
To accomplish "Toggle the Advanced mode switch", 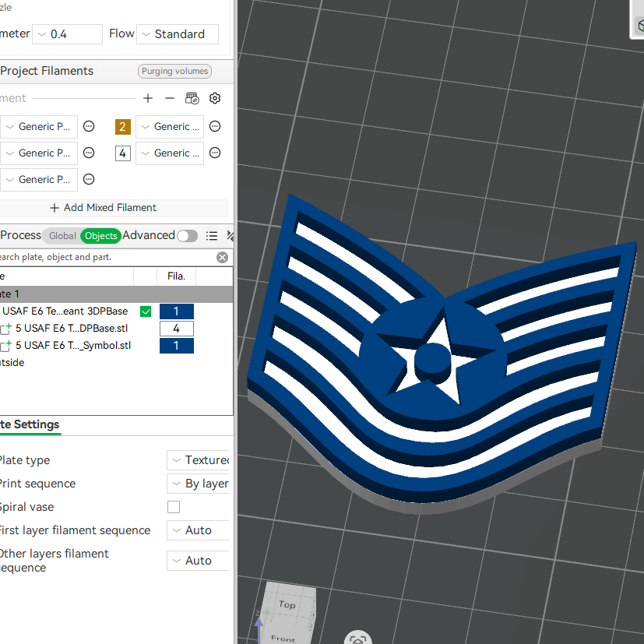I will [188, 236].
